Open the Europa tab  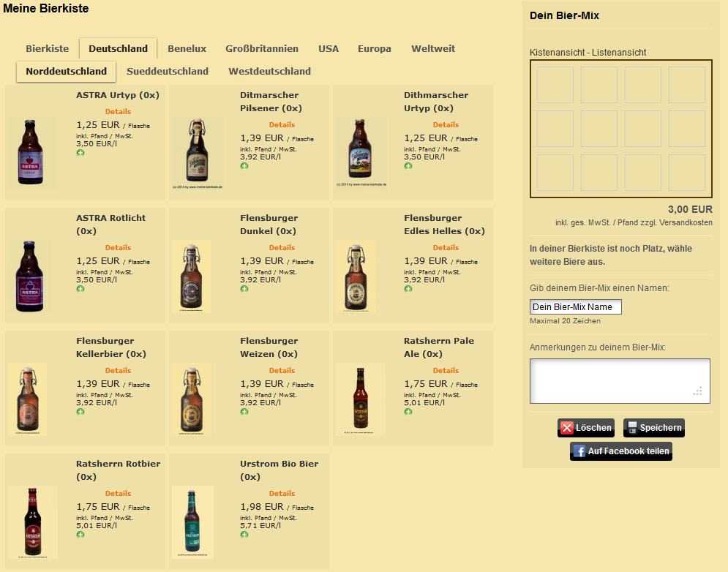[x=375, y=49]
